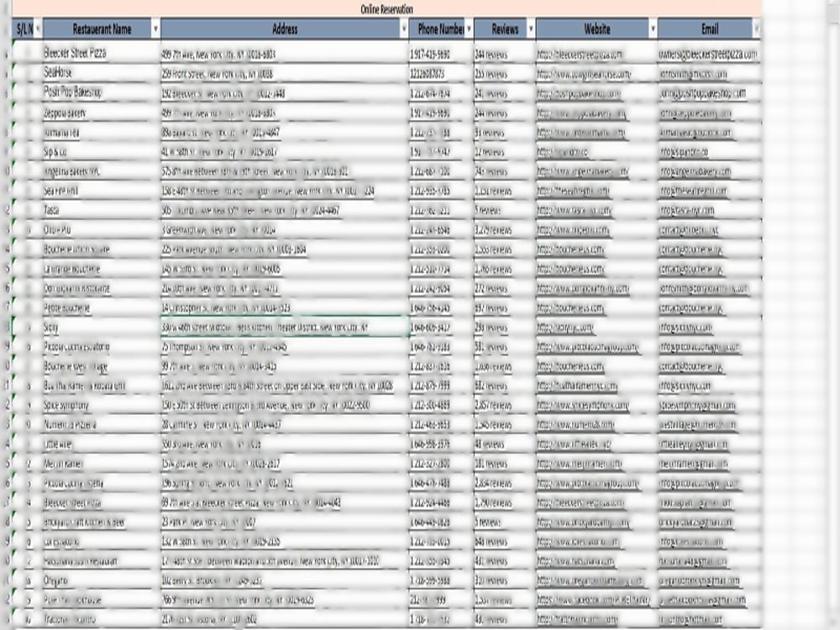Open the S/LN column filter dropdown
The width and height of the screenshot is (840, 630).
click(38, 29)
